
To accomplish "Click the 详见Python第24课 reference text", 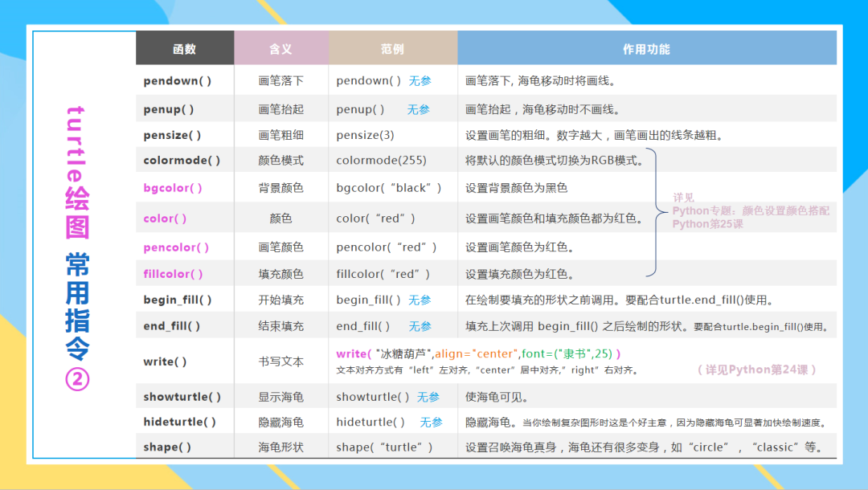I will click(757, 370).
